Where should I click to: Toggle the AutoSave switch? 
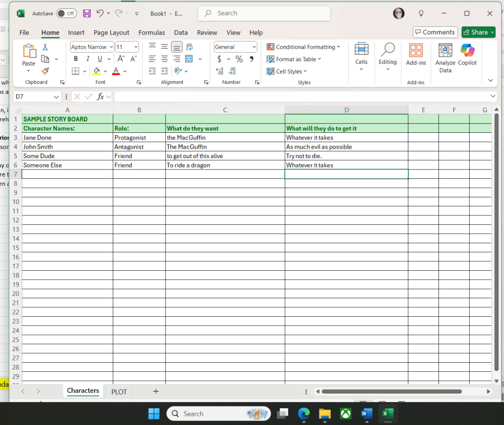click(66, 13)
